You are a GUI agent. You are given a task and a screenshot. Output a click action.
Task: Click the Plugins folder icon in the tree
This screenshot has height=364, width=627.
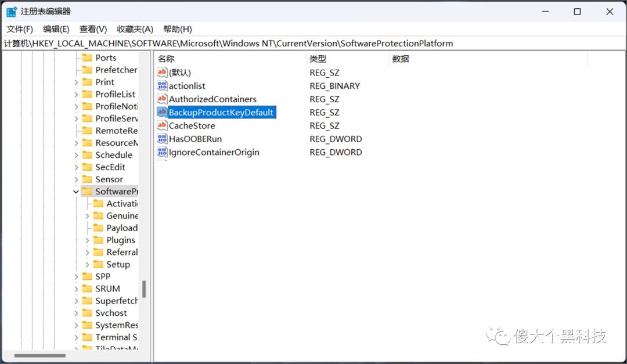(98, 240)
